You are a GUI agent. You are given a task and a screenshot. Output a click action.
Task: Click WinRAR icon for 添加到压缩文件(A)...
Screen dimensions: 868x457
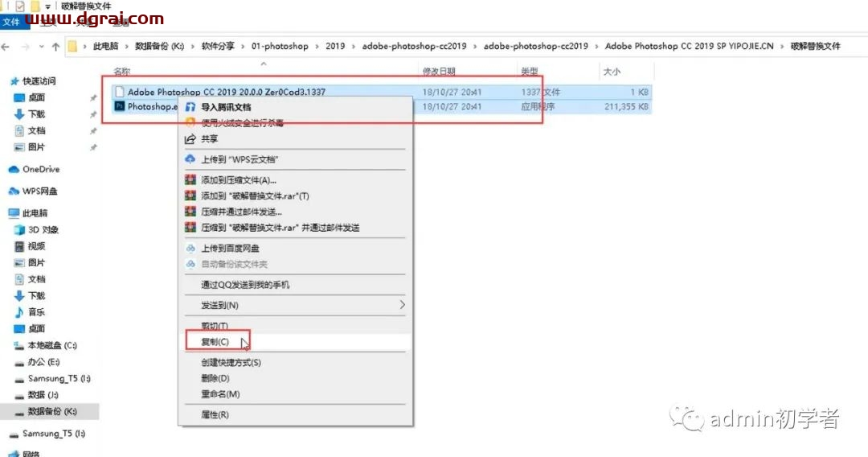click(x=190, y=180)
